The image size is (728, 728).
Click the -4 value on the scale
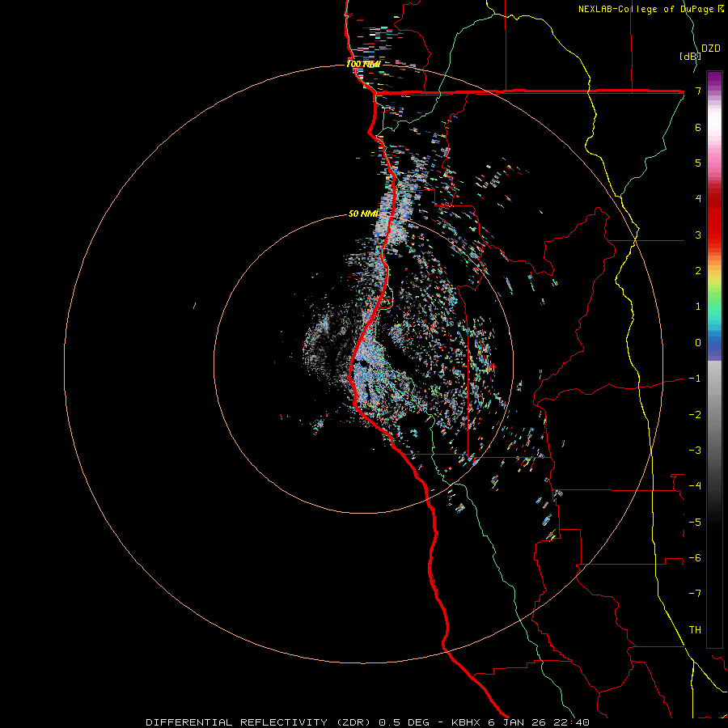(x=695, y=485)
